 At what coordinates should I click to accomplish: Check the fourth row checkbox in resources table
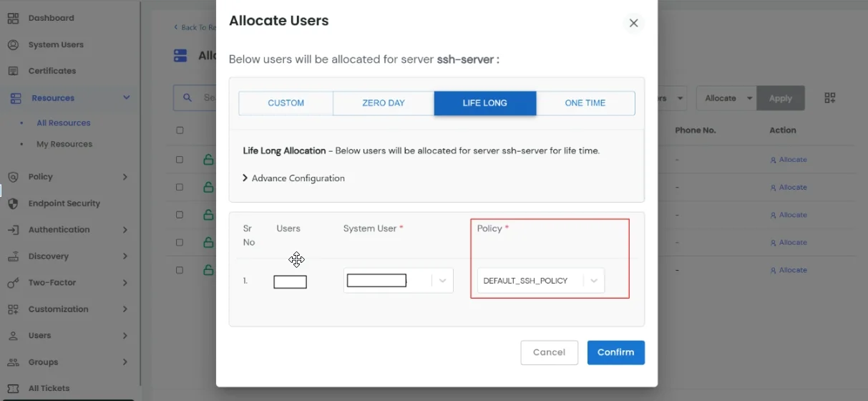(180, 243)
